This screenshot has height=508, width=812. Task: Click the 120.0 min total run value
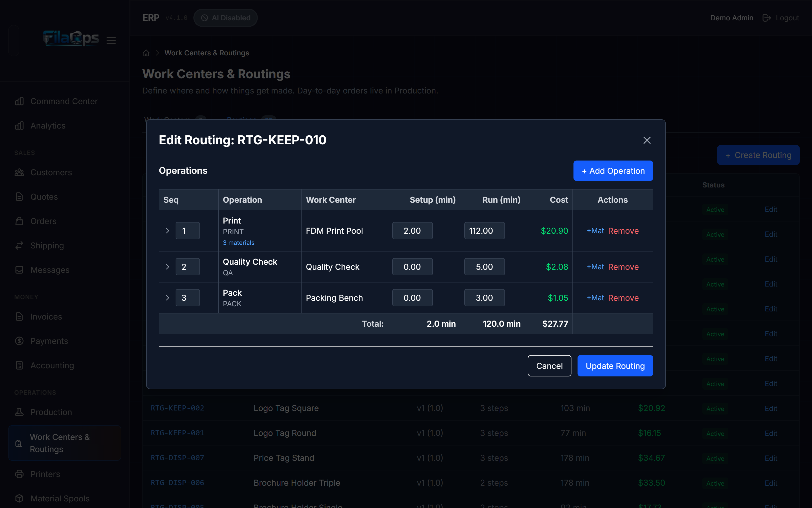pyautogui.click(x=501, y=324)
